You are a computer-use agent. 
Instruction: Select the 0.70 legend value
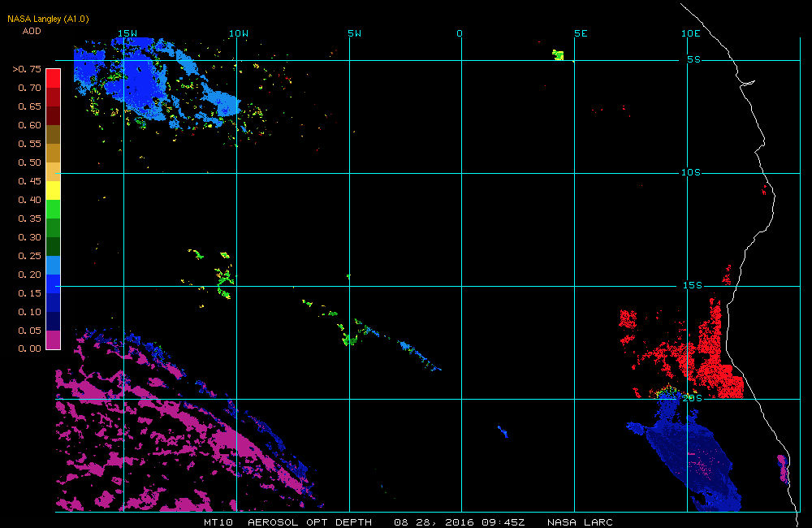click(x=29, y=88)
